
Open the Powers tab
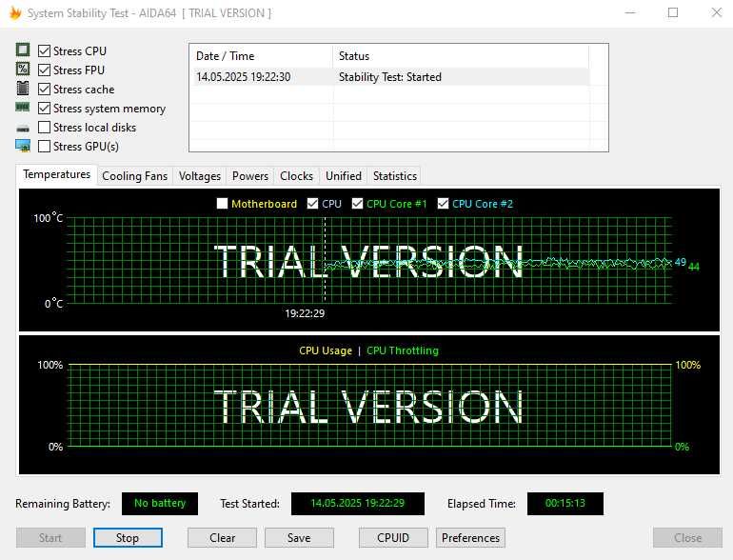point(250,176)
